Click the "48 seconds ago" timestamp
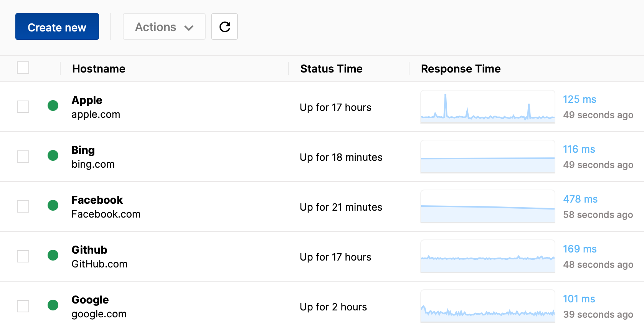This screenshot has width=644, height=330. (598, 265)
